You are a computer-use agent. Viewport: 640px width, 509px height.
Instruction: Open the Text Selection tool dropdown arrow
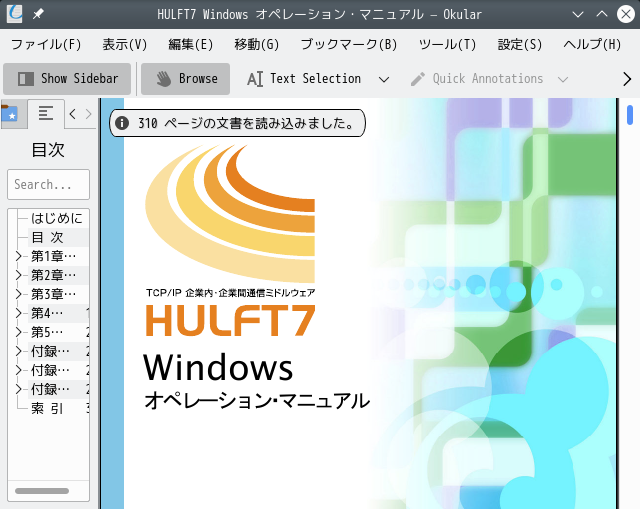pyautogui.click(x=384, y=79)
